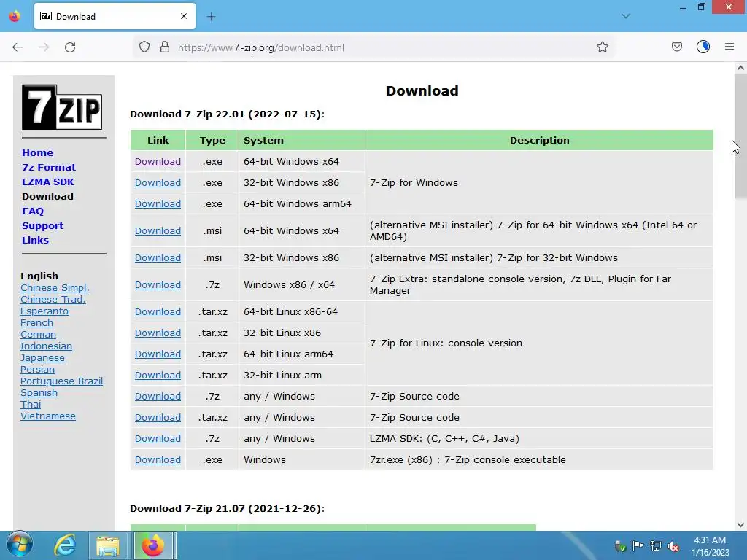
Task: Switch language to French
Action: [x=36, y=322]
